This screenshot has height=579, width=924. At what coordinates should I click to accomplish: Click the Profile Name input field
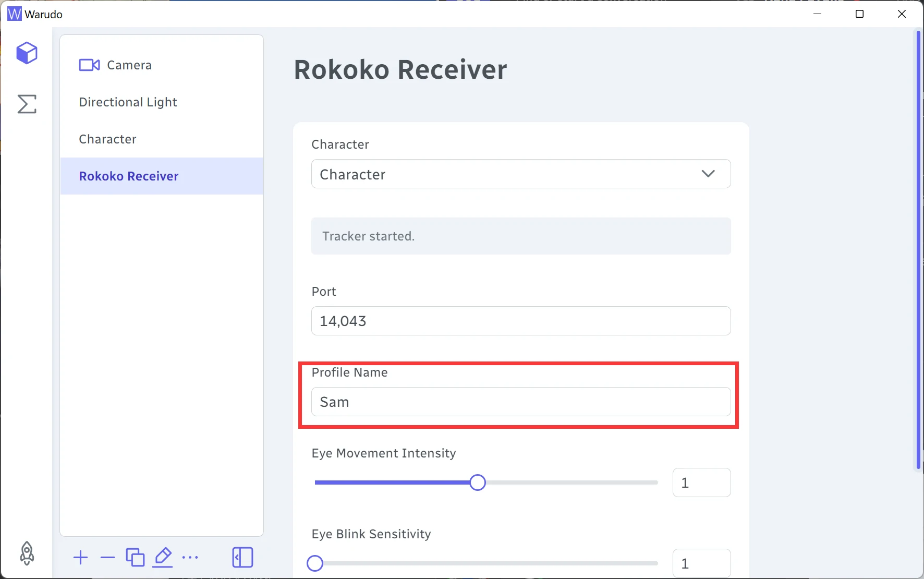click(521, 402)
